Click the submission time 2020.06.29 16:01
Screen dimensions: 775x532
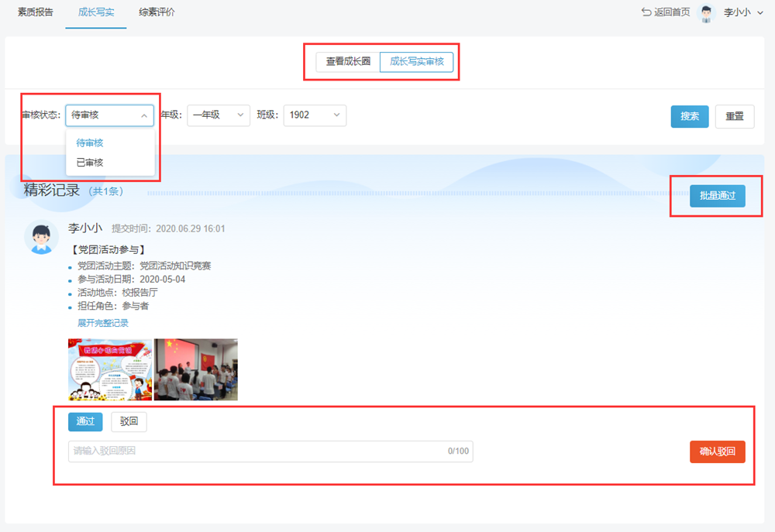(191, 228)
